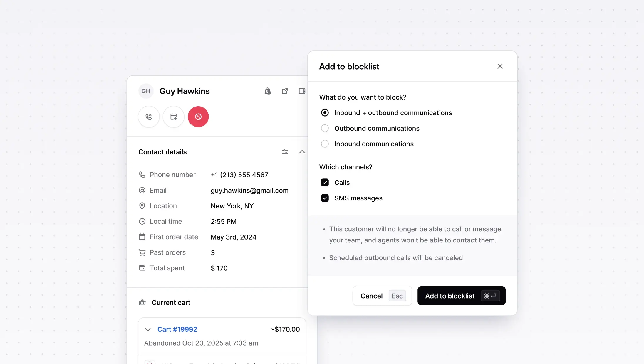Click the red block customer icon
The height and width of the screenshot is (364, 644).
tap(198, 117)
